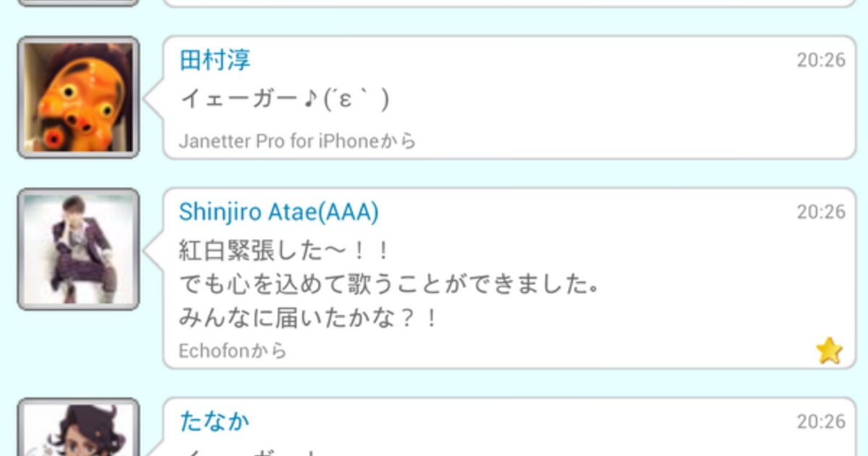Click the gold favorite star icon

click(x=829, y=351)
